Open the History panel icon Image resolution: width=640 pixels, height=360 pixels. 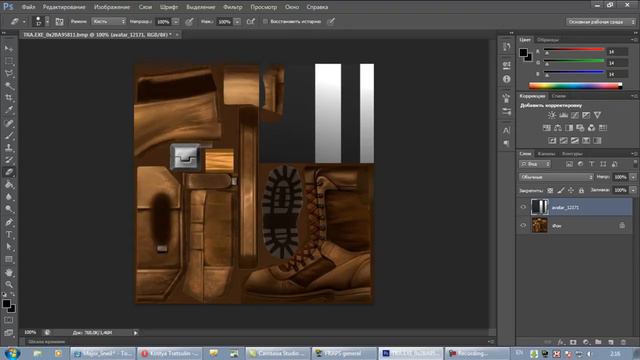tap(507, 47)
